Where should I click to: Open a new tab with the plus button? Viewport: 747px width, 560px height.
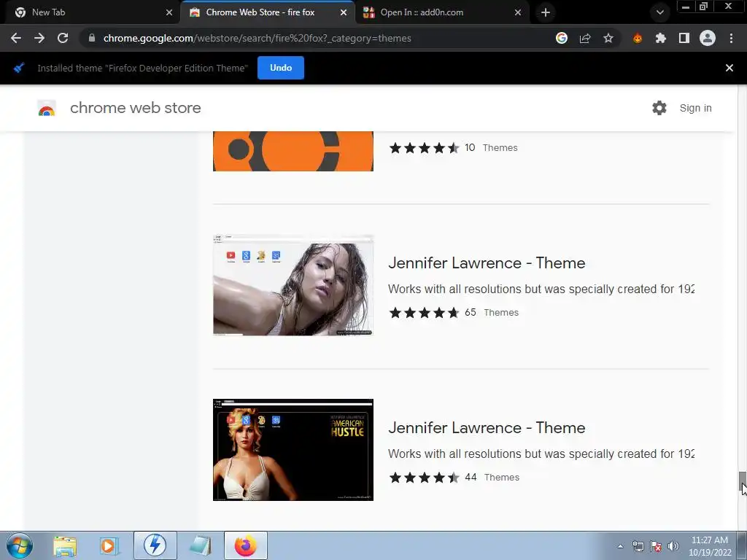coord(546,12)
